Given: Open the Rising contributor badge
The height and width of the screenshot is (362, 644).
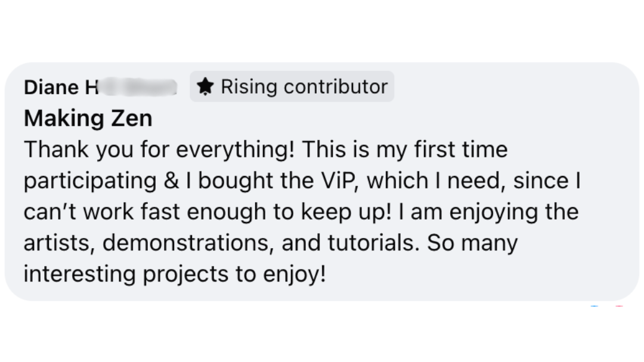Looking at the screenshot, I should pos(292,87).
